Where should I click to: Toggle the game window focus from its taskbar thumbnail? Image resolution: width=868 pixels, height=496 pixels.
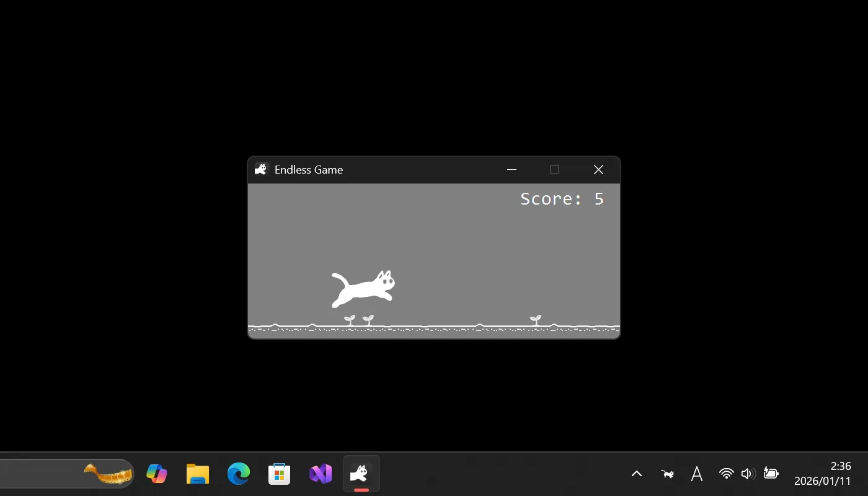click(x=360, y=473)
